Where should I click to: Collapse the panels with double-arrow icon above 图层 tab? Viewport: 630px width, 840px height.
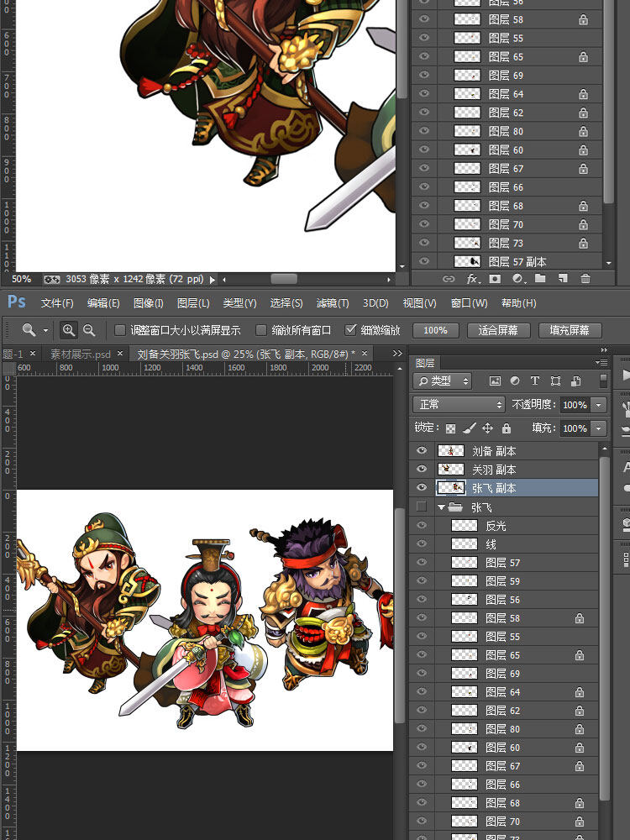604,350
